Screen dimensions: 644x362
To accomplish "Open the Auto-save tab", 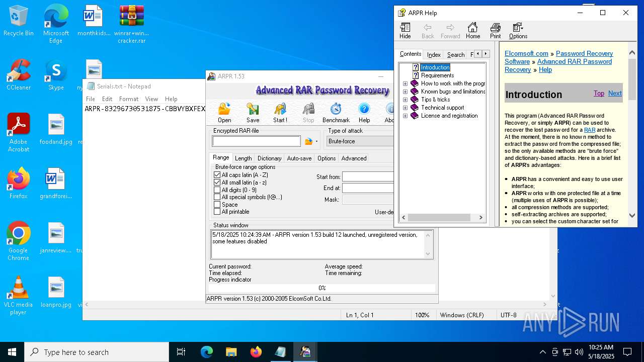I will coord(299,158).
